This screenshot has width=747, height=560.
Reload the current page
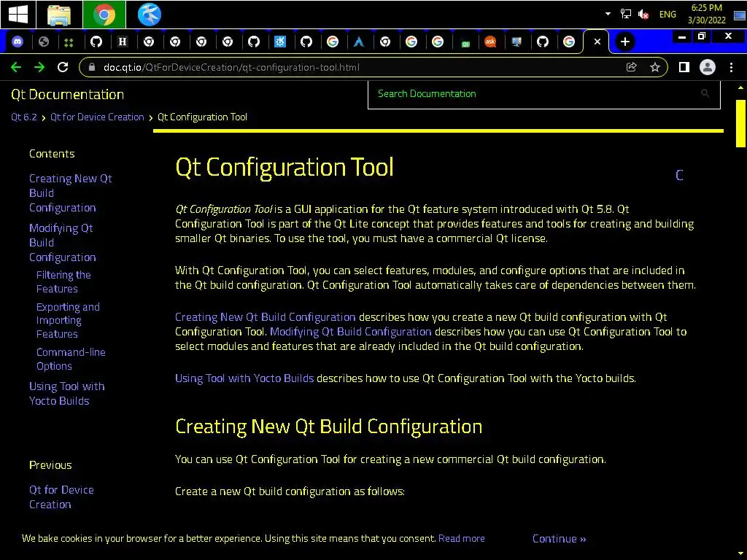click(63, 67)
